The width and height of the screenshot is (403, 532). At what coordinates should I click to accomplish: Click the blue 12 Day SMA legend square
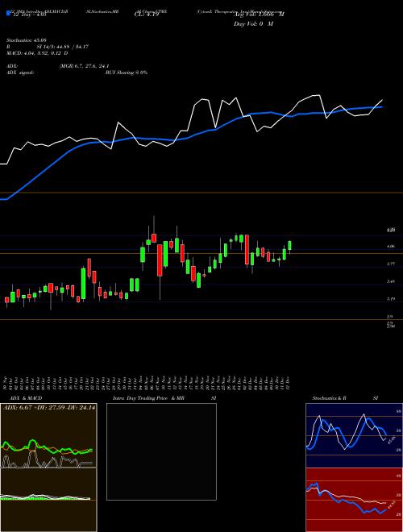[x=8, y=13]
